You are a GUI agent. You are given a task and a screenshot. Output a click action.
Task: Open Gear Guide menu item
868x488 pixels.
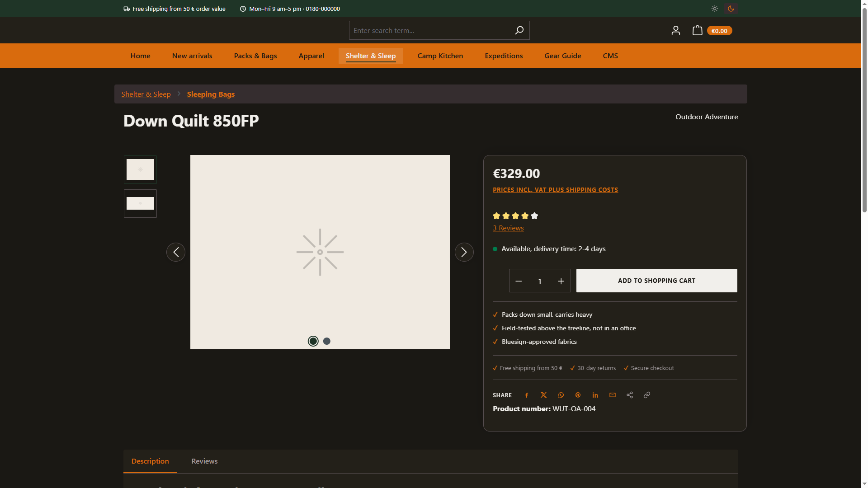click(563, 56)
